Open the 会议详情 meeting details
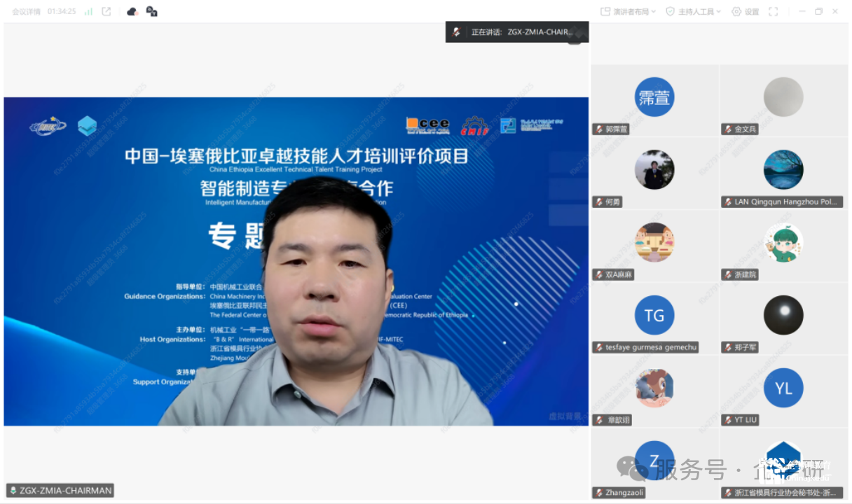 click(26, 11)
